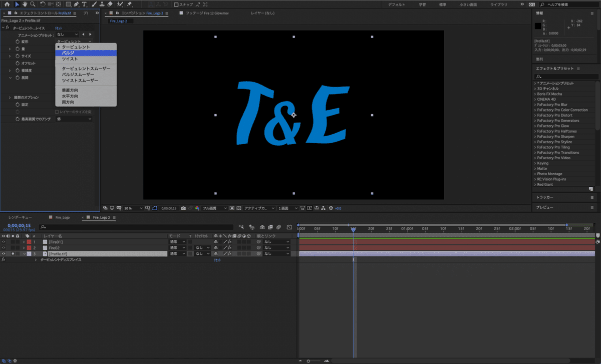Open the graph editor icon in timeline
Image resolution: width=601 pixels, height=364 pixels.
pyautogui.click(x=289, y=227)
